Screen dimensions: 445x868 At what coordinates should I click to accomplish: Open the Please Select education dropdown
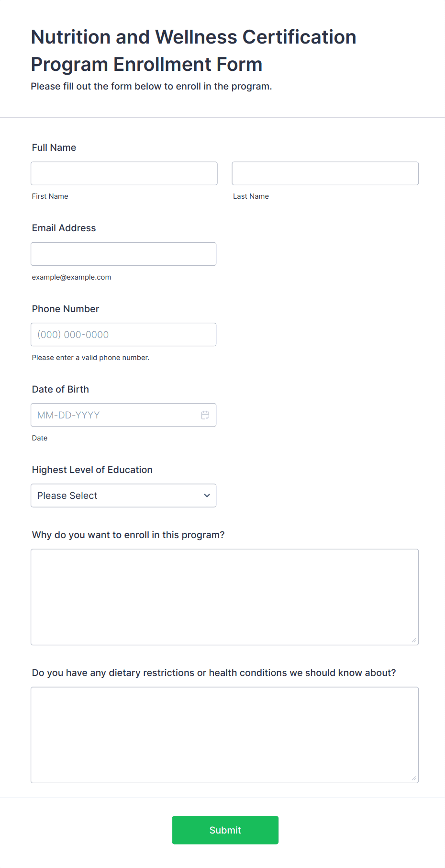[123, 496]
